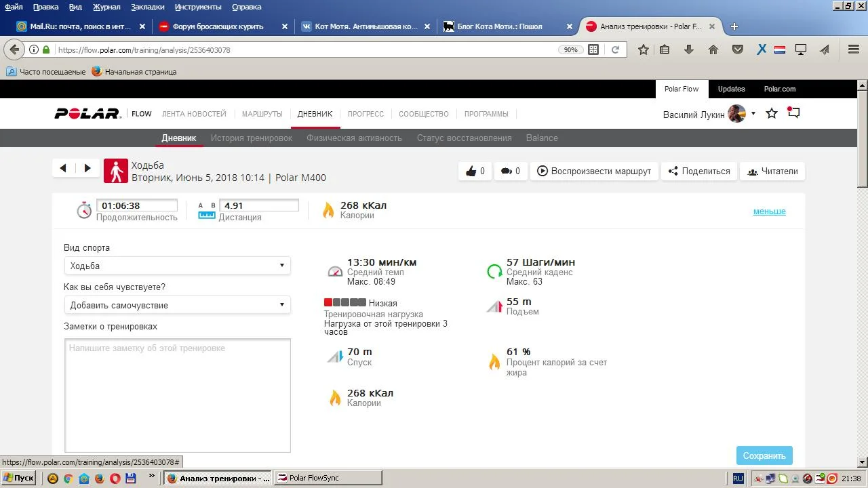Screen dimensions: 868x488
Task: Click the monitor icon in Firefox toolbar
Action: [x=801, y=49]
